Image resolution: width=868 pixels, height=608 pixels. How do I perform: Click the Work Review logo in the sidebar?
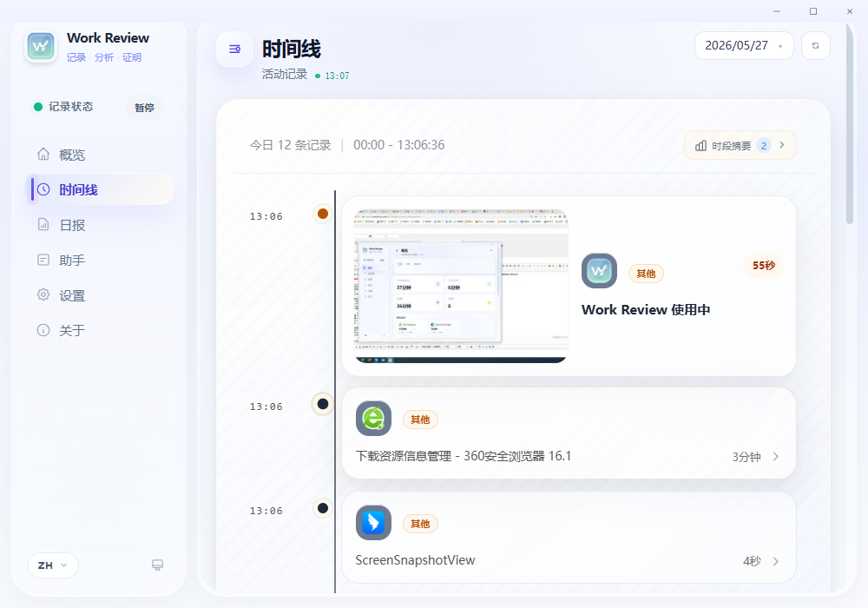(41, 46)
